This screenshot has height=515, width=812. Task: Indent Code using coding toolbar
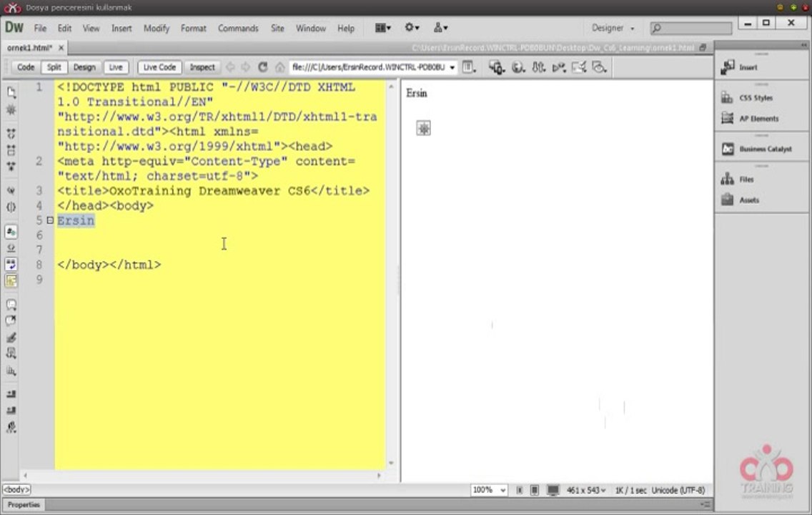[x=11, y=394]
